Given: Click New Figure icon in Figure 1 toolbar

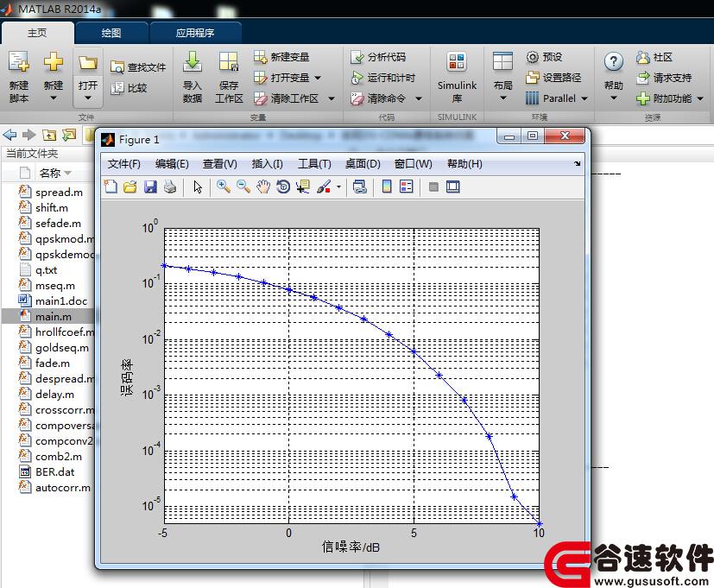Looking at the screenshot, I should (111, 187).
